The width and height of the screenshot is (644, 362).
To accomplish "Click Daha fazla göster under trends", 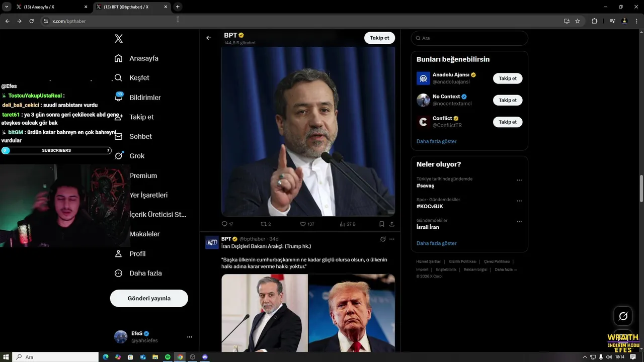I will (436, 243).
